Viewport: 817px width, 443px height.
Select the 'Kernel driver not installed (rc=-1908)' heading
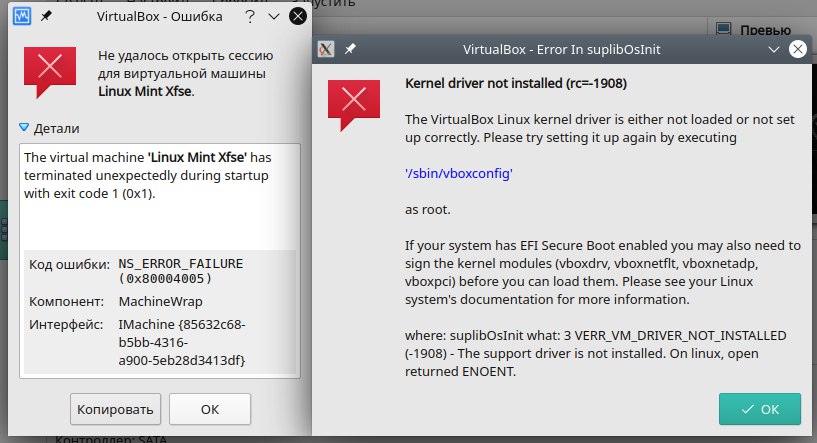516,83
